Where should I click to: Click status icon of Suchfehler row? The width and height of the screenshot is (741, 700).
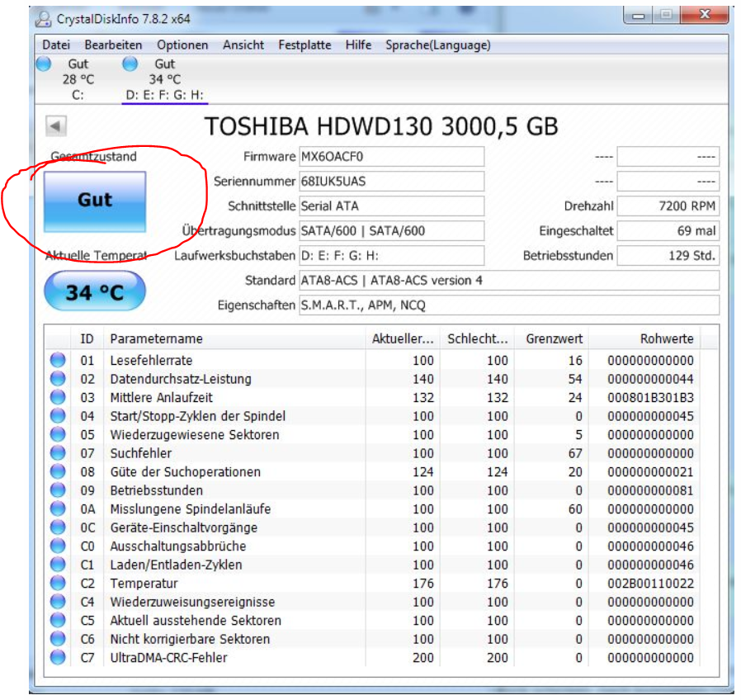pyautogui.click(x=58, y=453)
